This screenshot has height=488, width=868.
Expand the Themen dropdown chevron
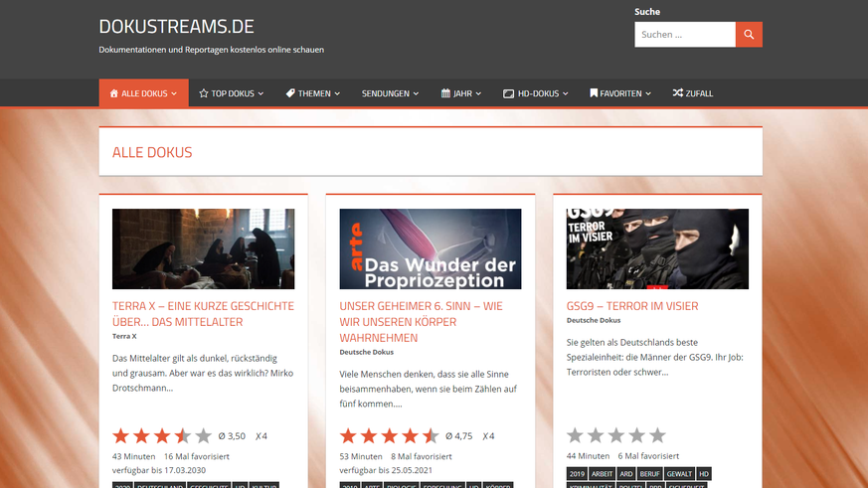(x=337, y=94)
